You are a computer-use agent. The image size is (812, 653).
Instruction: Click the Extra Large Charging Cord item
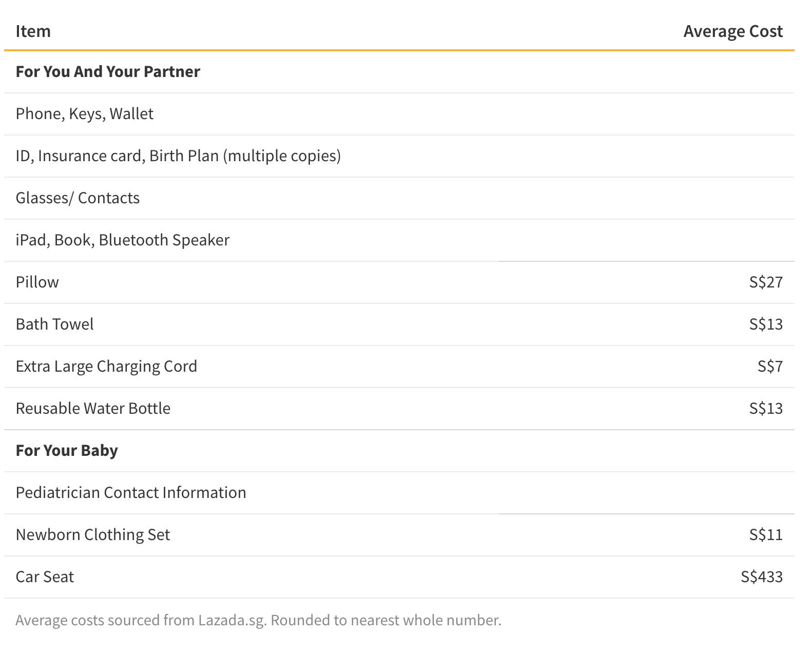pos(106,367)
